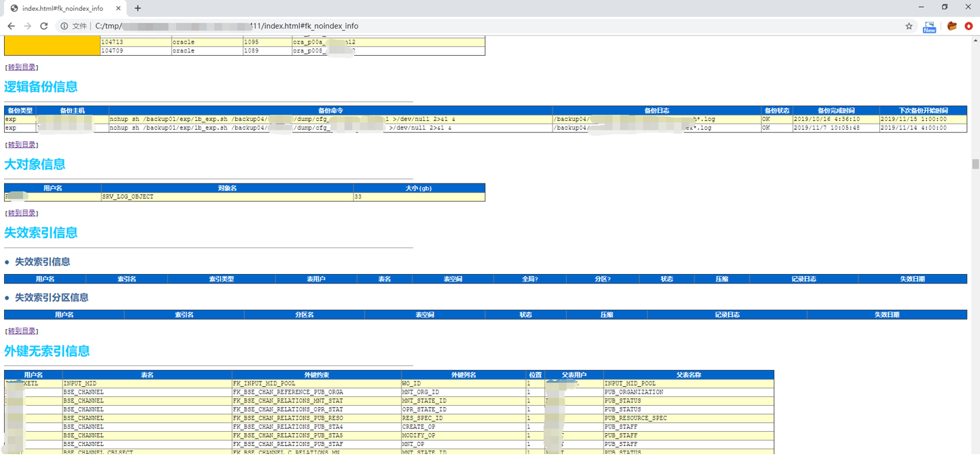The image size is (980, 463).
Task: Select the index.html#fk_noindex_info tab
Action: click(x=65, y=8)
